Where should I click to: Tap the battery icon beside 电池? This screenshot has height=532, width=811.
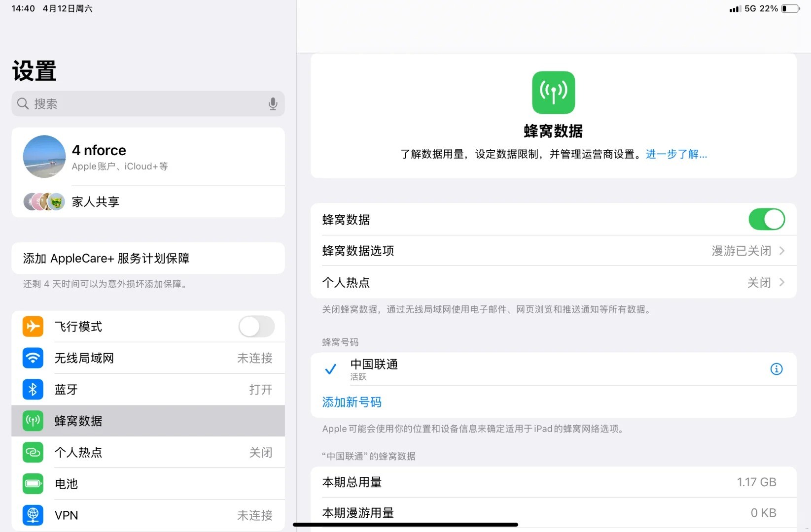click(x=33, y=483)
